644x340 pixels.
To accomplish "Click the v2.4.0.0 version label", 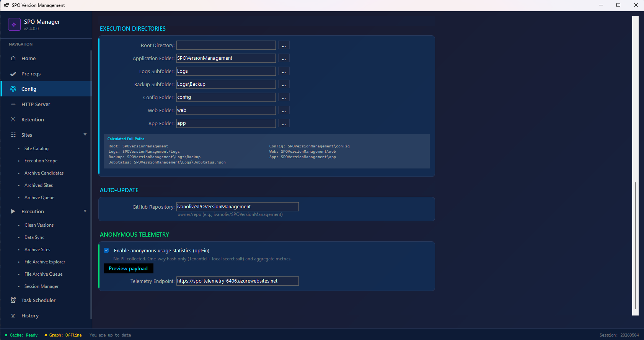I will (31, 29).
